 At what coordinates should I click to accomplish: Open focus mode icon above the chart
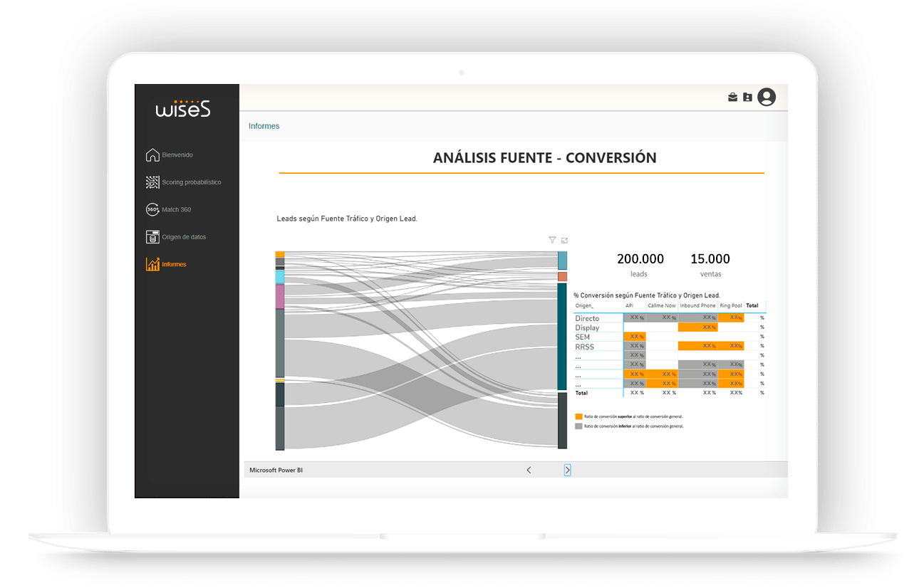point(564,241)
